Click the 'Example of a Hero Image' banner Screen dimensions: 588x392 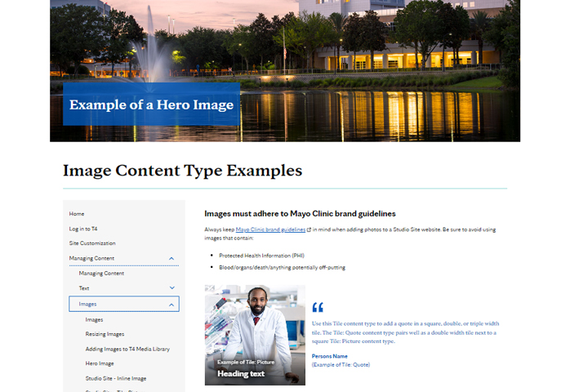coord(152,105)
